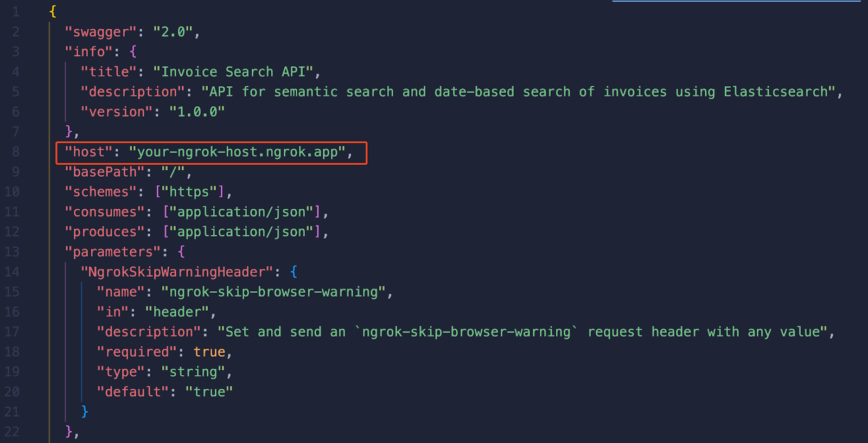
Task: Click the highlighted "host" key
Action: [88, 152]
